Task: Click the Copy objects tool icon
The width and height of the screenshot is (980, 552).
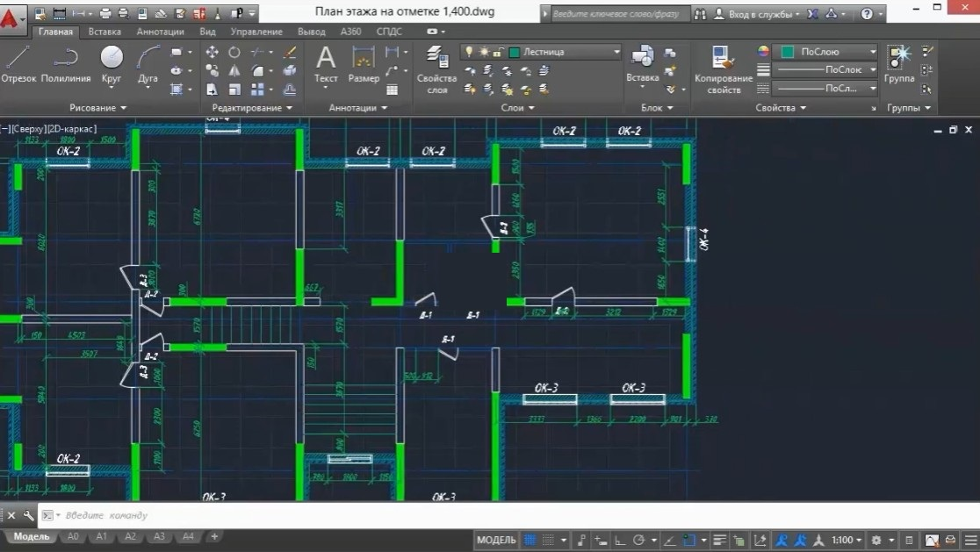Action: (x=212, y=71)
